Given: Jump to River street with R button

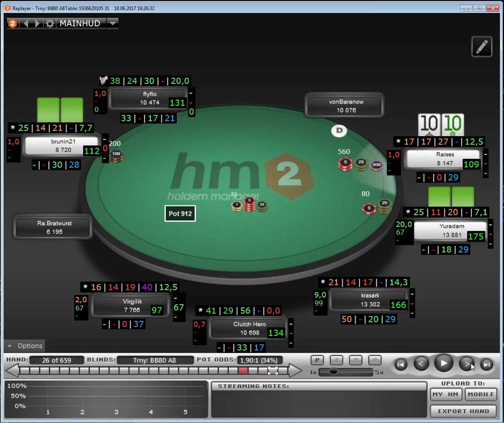Looking at the screenshot, I should click(x=375, y=360).
